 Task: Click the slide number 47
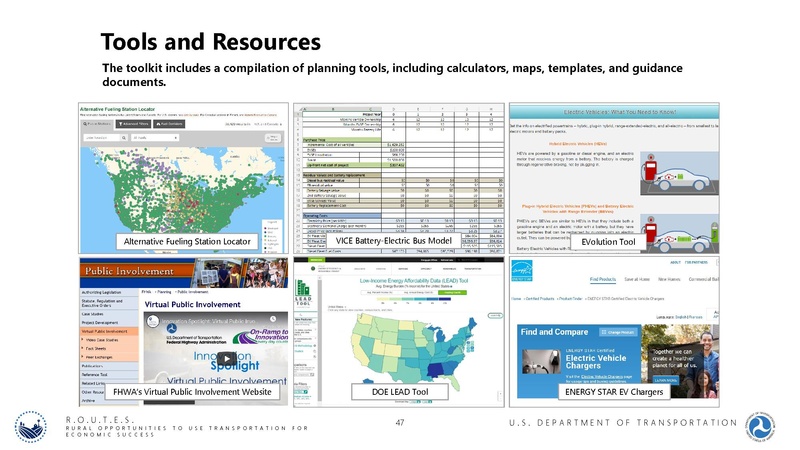400,422
